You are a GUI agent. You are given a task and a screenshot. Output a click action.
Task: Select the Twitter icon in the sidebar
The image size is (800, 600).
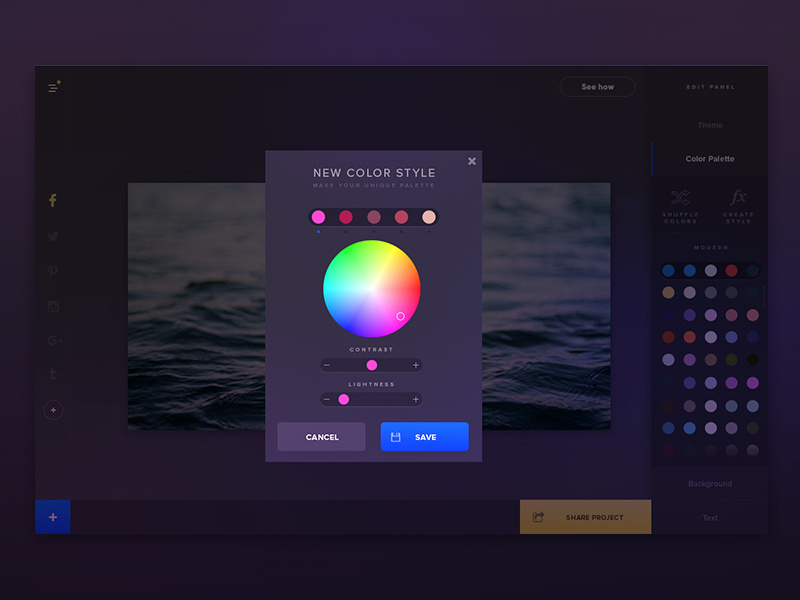(52, 236)
